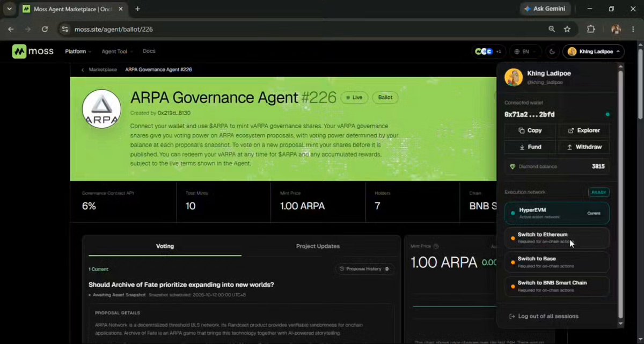Open the tab search dropdown arrow
644x344 pixels.
9,9
